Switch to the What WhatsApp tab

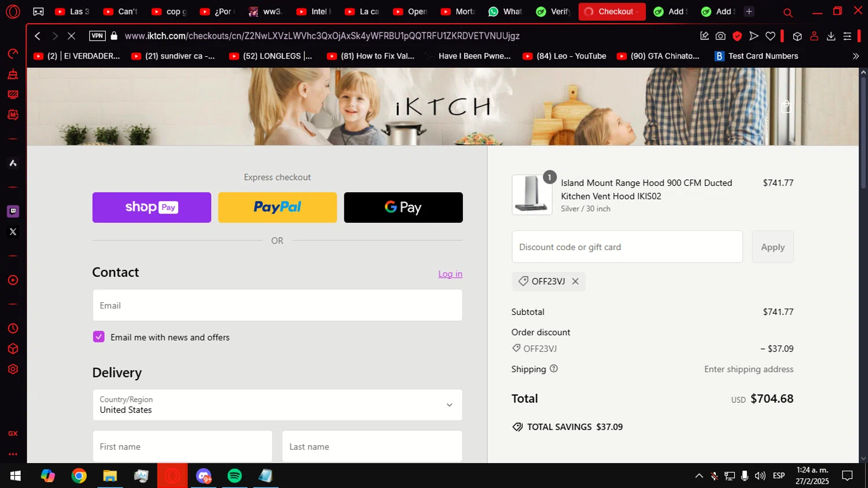(506, 12)
